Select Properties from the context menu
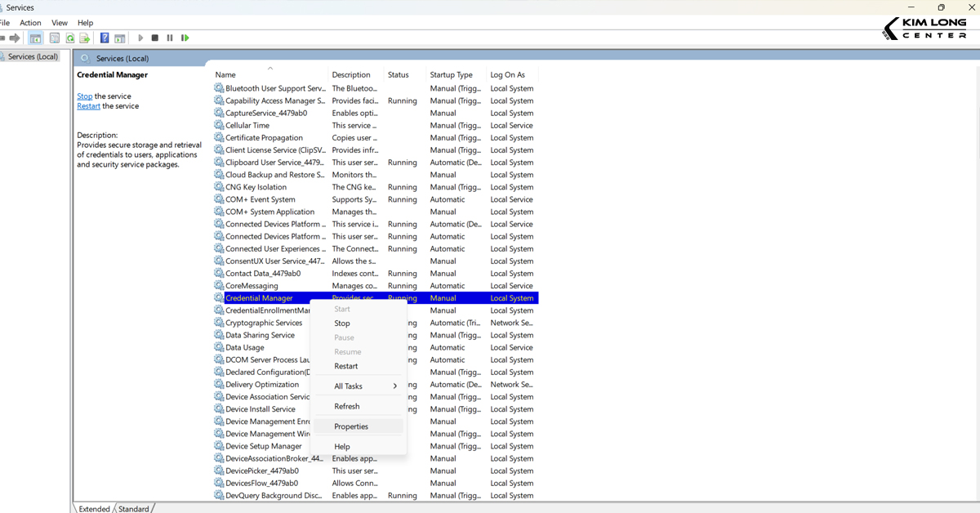This screenshot has height=513, width=980. point(350,426)
